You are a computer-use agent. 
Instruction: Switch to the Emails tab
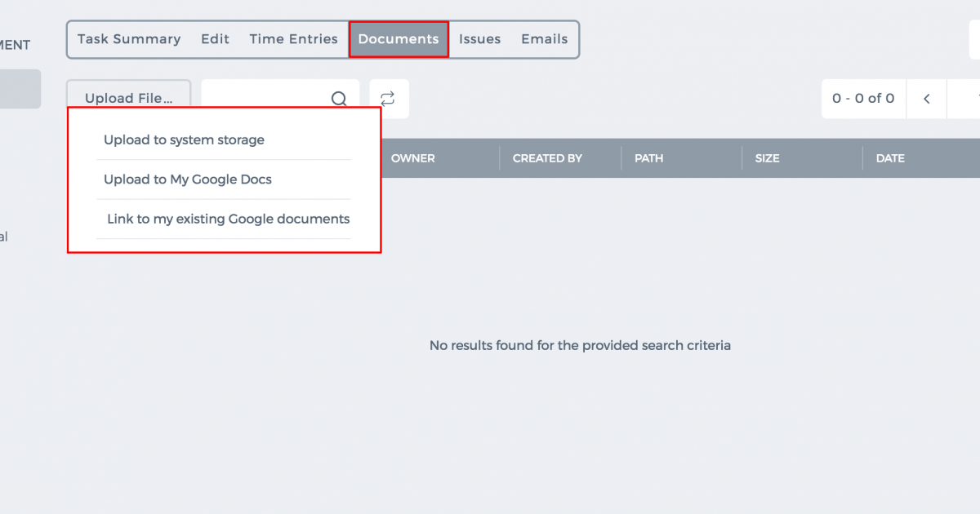[x=545, y=39]
